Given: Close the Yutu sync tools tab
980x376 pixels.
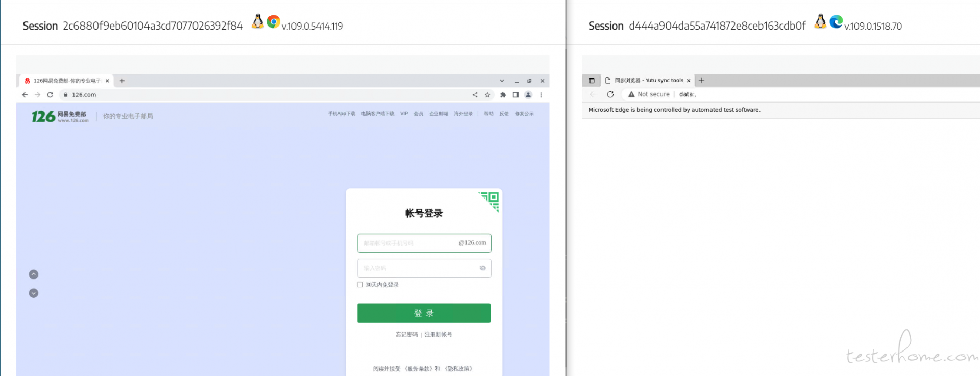Looking at the screenshot, I should [x=689, y=81].
